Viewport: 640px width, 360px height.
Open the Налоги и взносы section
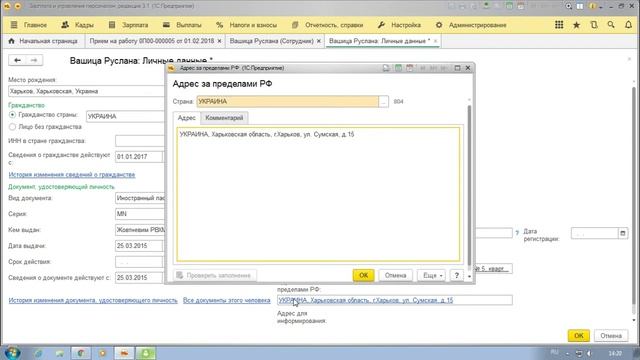(x=246, y=25)
